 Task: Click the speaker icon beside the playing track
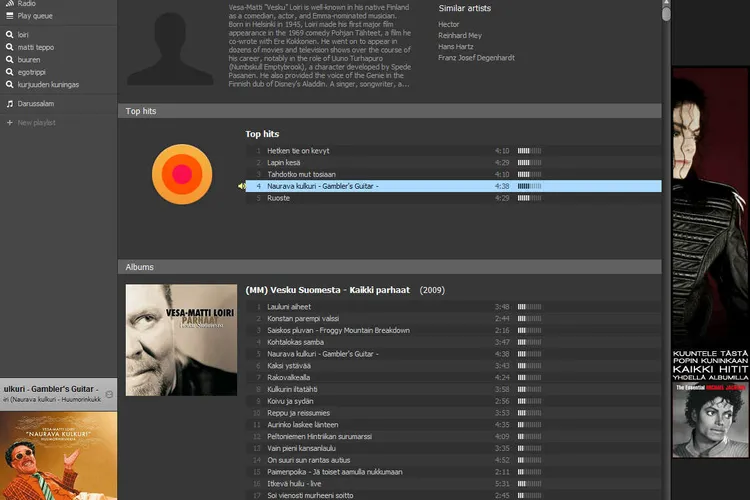click(x=241, y=186)
